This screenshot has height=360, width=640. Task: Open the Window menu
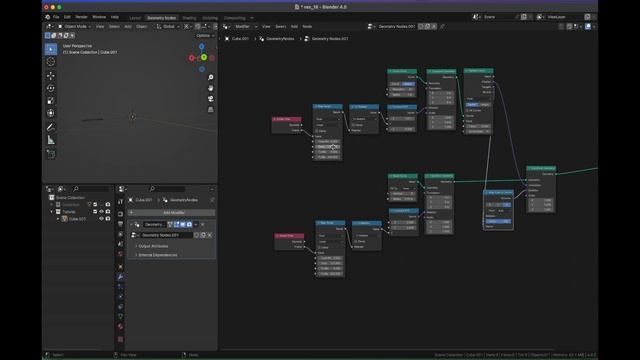coord(99,17)
